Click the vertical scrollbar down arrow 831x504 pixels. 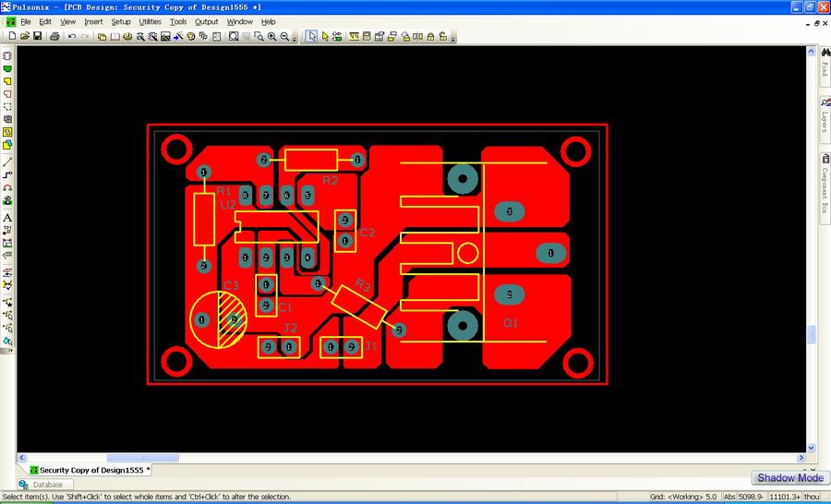point(811,448)
